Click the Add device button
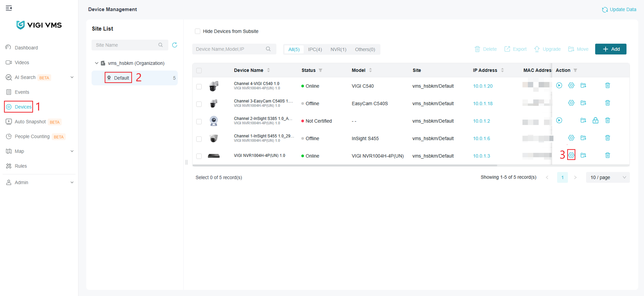 (611, 49)
